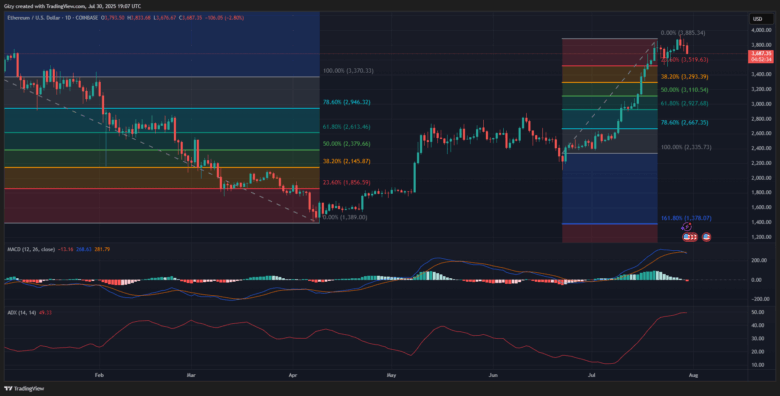The width and height of the screenshot is (780, 396).
Task: Click the TradingView logo icon
Action: 8,389
